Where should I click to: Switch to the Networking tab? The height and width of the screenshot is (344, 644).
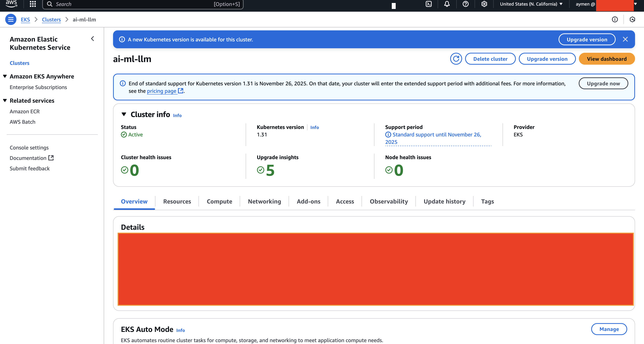(x=264, y=201)
